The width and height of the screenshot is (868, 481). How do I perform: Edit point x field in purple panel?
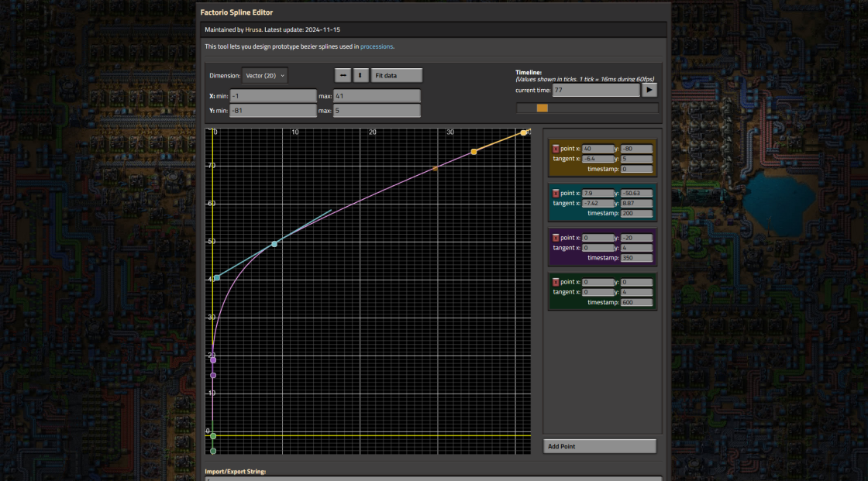click(598, 238)
